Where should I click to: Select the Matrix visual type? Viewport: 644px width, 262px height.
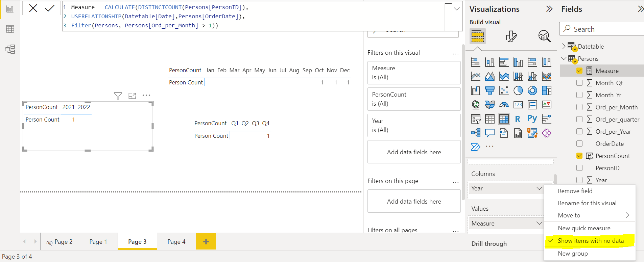point(504,119)
